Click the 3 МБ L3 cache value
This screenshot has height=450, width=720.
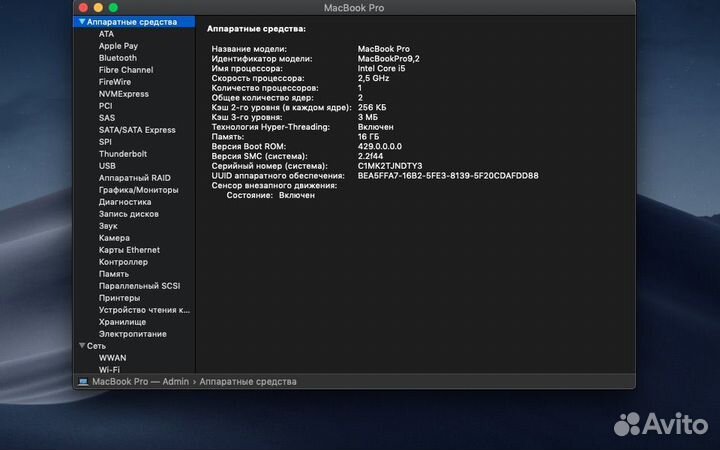(368, 117)
